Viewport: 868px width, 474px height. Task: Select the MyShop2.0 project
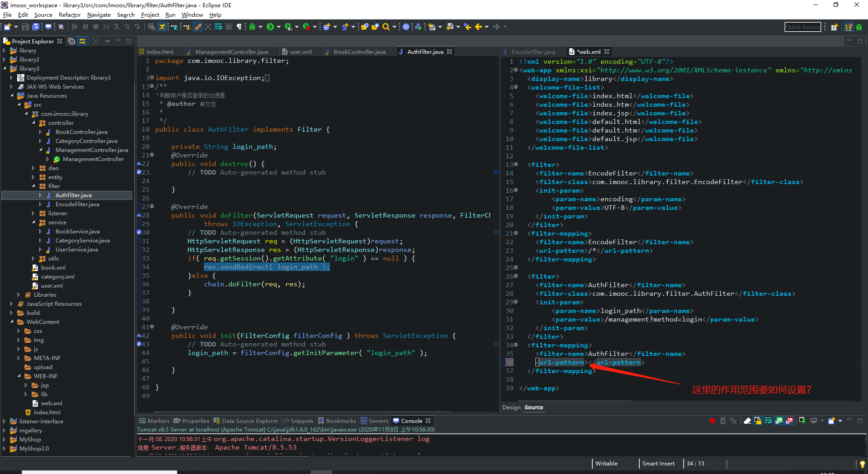pos(34,449)
